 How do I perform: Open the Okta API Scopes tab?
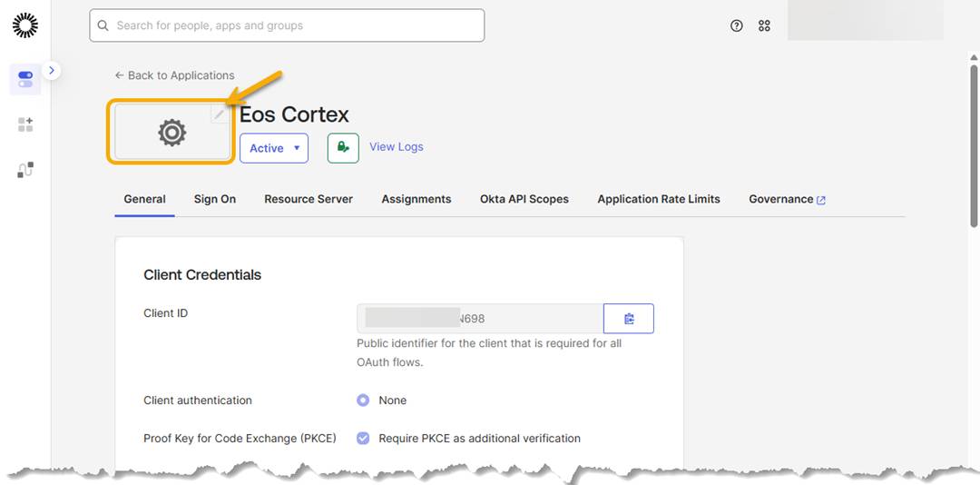pos(524,199)
